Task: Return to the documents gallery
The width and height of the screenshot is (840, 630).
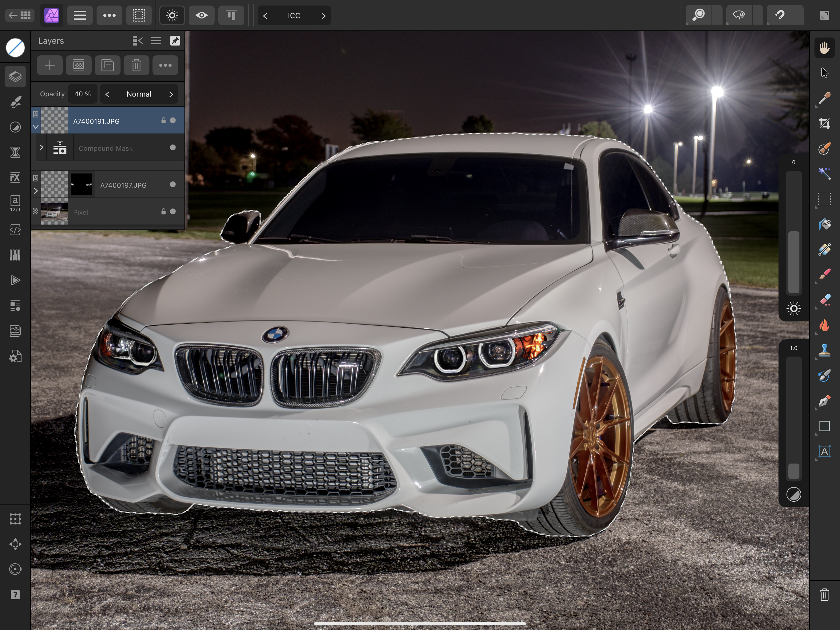Action: pos(20,16)
